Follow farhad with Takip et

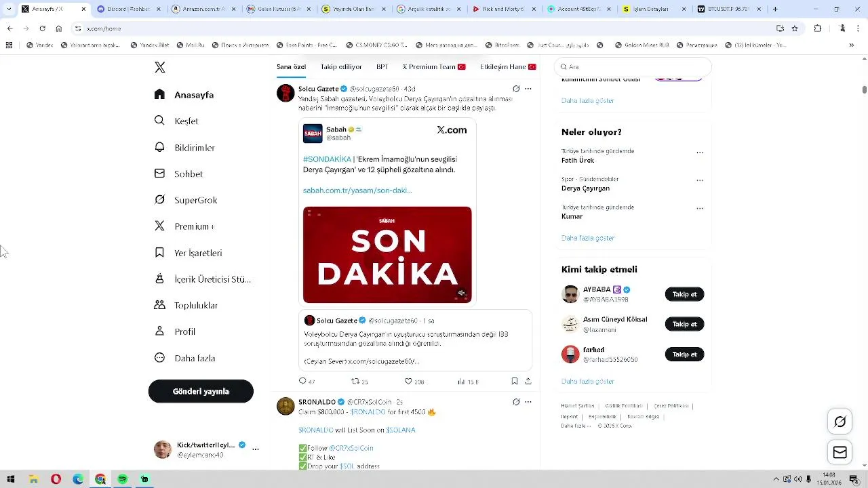[x=684, y=354]
